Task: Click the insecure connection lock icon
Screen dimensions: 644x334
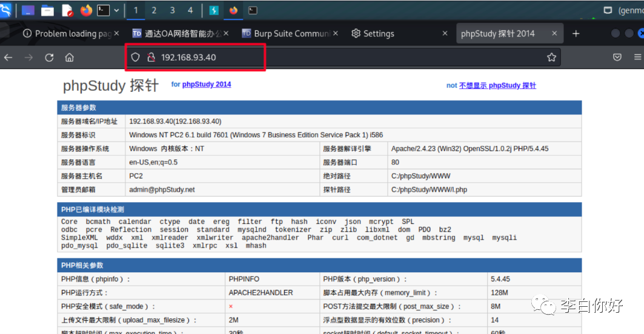Action: 151,57
